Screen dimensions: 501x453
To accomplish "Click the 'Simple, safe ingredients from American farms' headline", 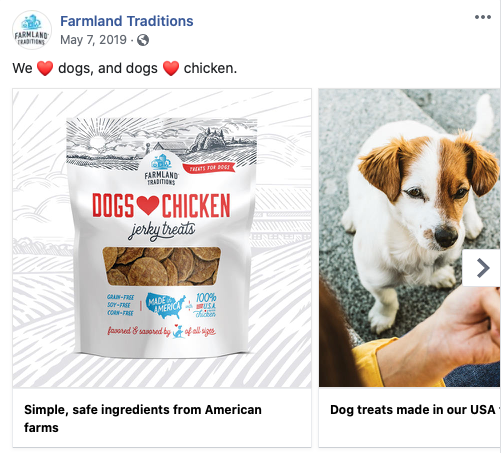I will click(143, 418).
